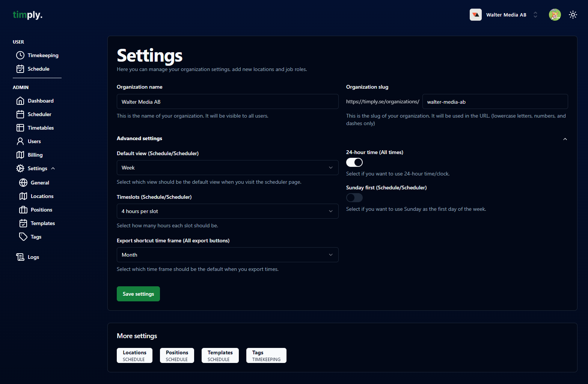Click the Positions briefcase icon in sidebar

[23, 210]
